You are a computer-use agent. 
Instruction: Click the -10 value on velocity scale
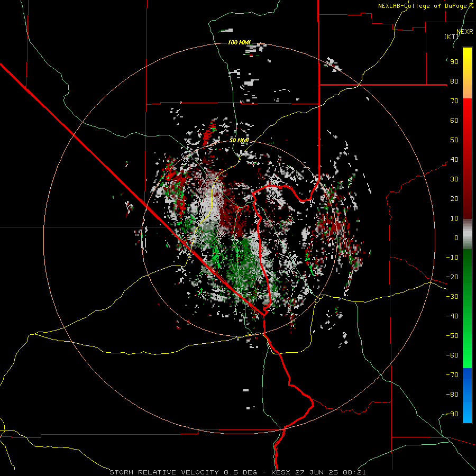click(452, 258)
